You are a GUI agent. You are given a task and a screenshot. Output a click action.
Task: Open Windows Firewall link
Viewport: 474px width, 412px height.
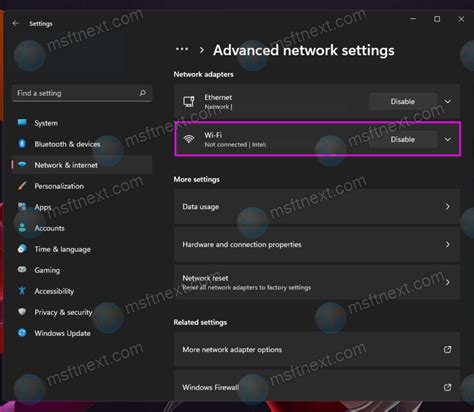click(x=317, y=385)
